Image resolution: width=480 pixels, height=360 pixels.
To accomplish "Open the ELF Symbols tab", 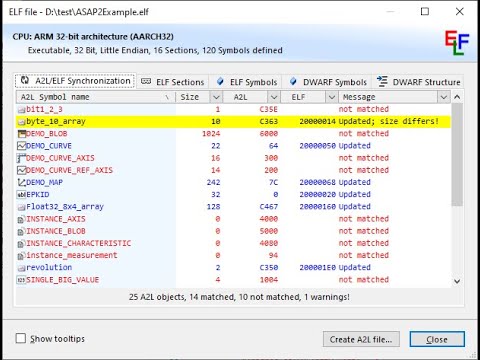I will (x=247, y=82).
